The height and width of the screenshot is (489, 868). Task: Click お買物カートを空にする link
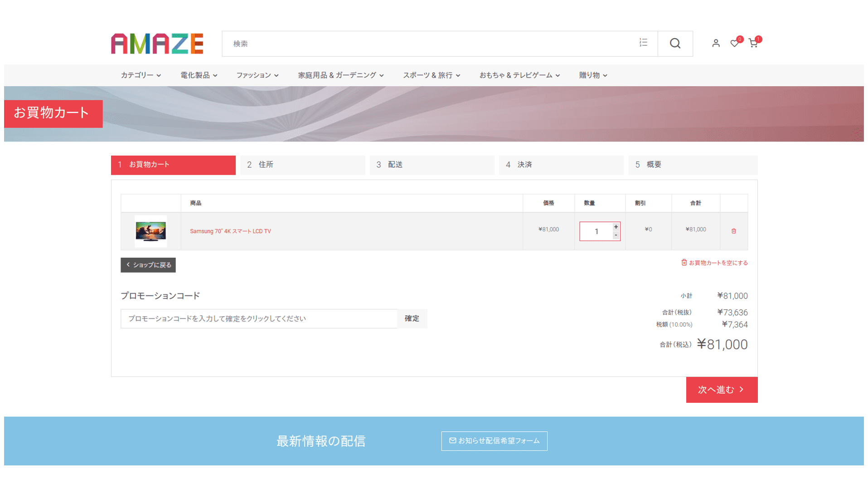pos(714,263)
